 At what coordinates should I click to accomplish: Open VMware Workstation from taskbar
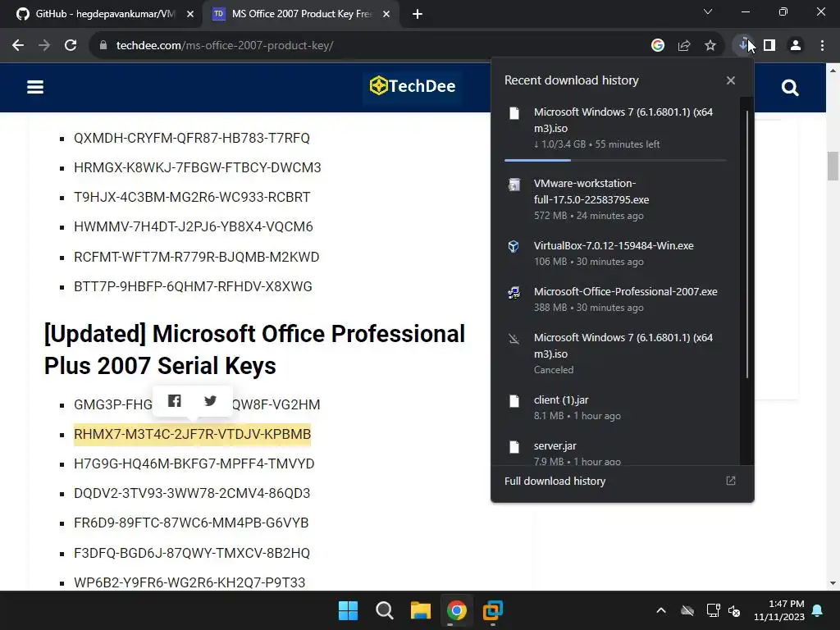pyautogui.click(x=493, y=610)
